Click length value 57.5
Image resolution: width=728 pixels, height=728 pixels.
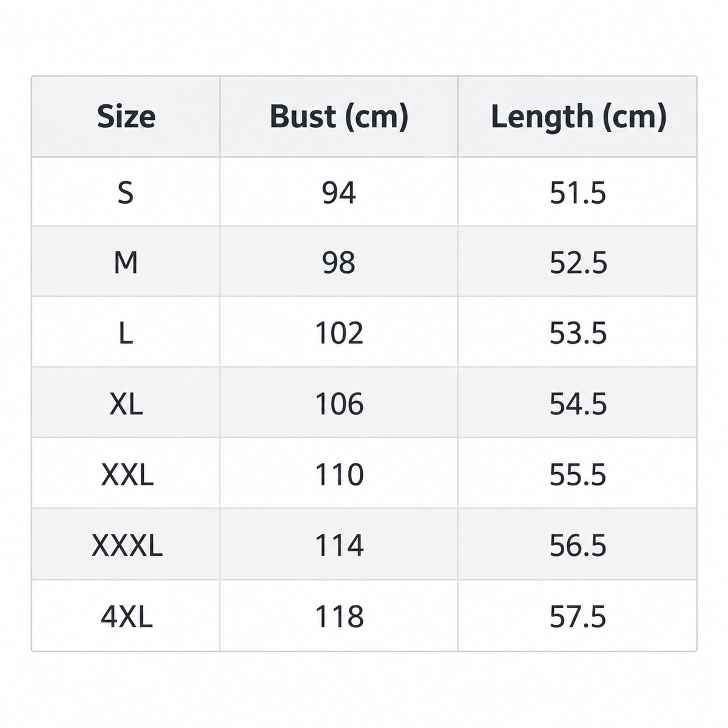pos(578,616)
